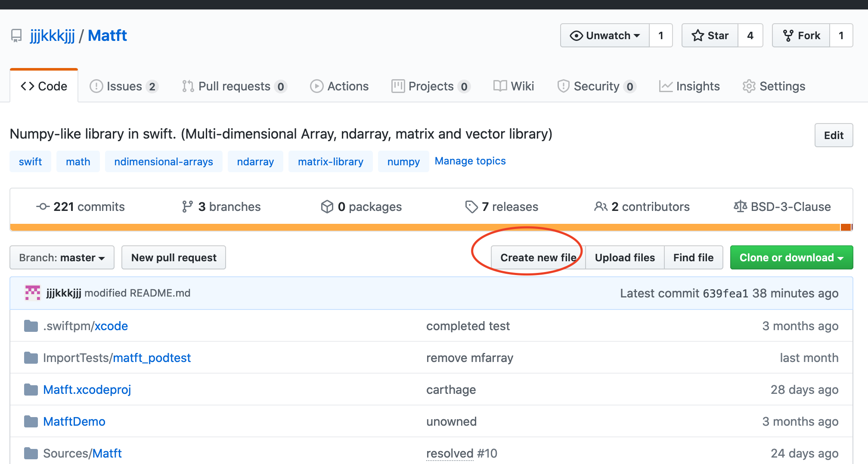Star the Matft repository
The width and height of the screenshot is (868, 464).
[x=710, y=35]
